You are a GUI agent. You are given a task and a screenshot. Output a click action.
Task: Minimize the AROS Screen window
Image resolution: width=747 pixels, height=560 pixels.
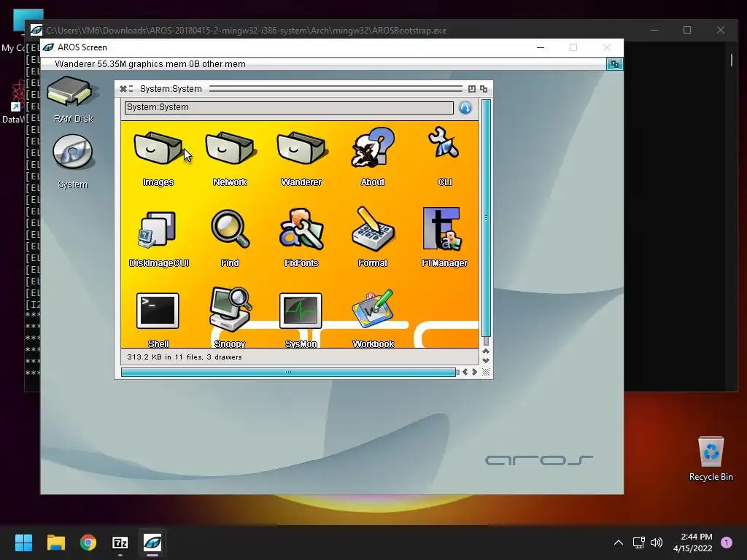541,47
